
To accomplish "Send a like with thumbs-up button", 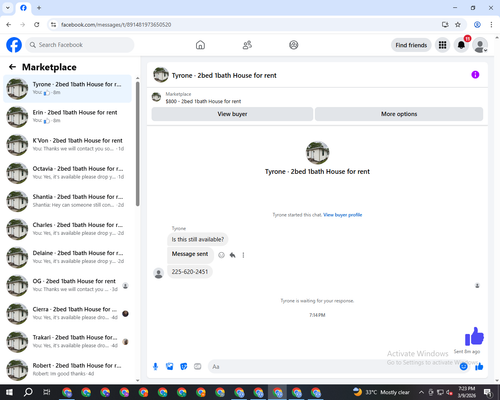I will [479, 367].
